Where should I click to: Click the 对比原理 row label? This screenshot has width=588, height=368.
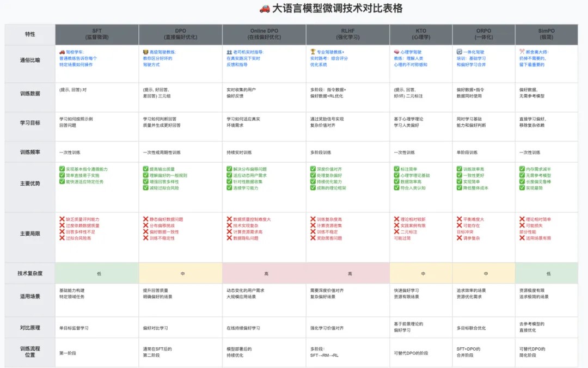(30, 328)
